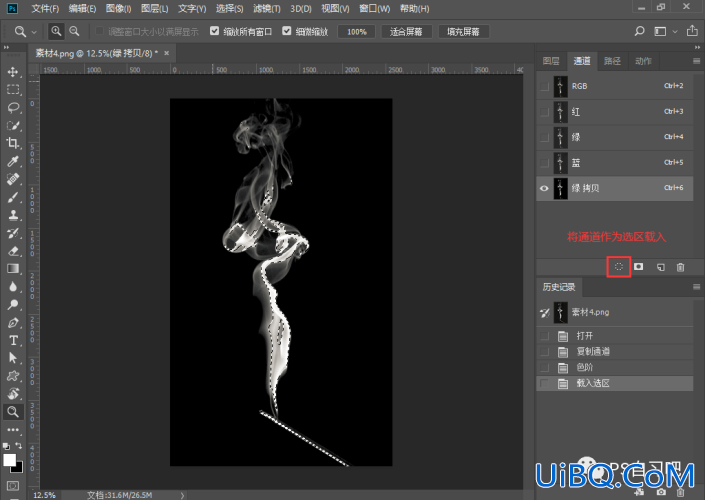The height and width of the screenshot is (500, 705).
Task: Collapse the right panels double-arrow
Action: click(x=697, y=47)
